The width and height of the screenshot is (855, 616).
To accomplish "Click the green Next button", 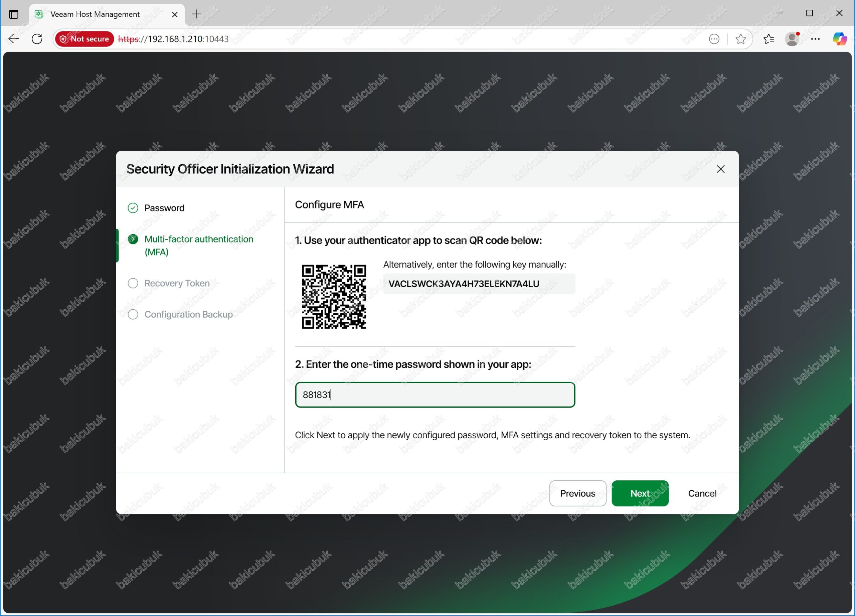I will (x=640, y=493).
